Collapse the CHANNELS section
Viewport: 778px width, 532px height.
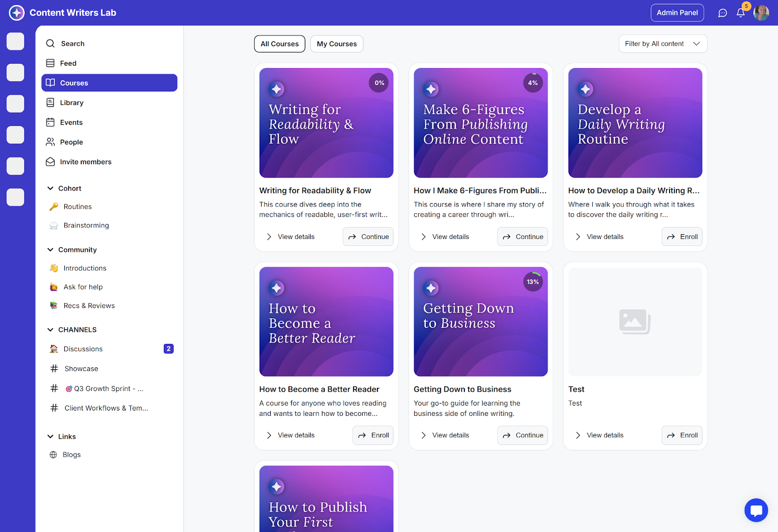tap(50, 330)
